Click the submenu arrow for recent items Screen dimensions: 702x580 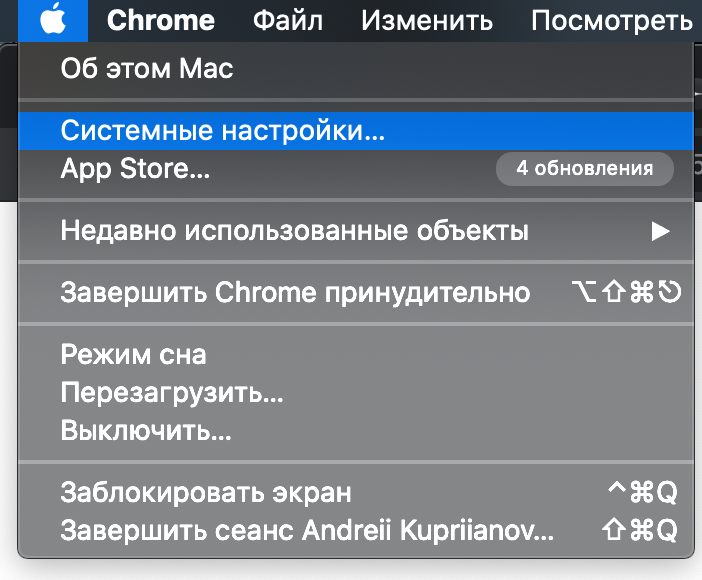pyautogui.click(x=660, y=232)
